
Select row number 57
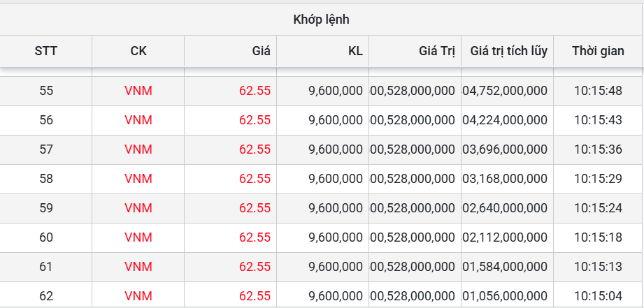click(x=46, y=149)
